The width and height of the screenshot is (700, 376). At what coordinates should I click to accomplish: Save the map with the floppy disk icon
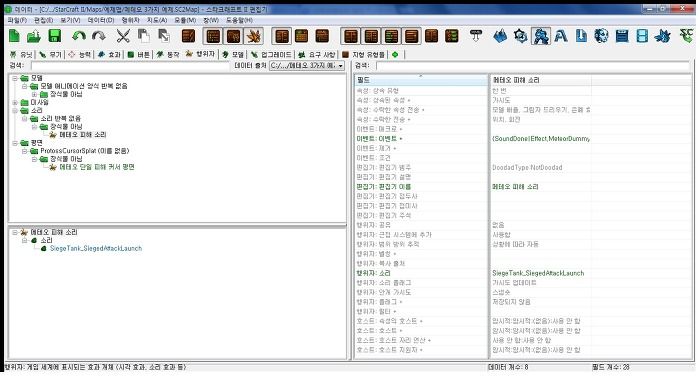tap(54, 36)
